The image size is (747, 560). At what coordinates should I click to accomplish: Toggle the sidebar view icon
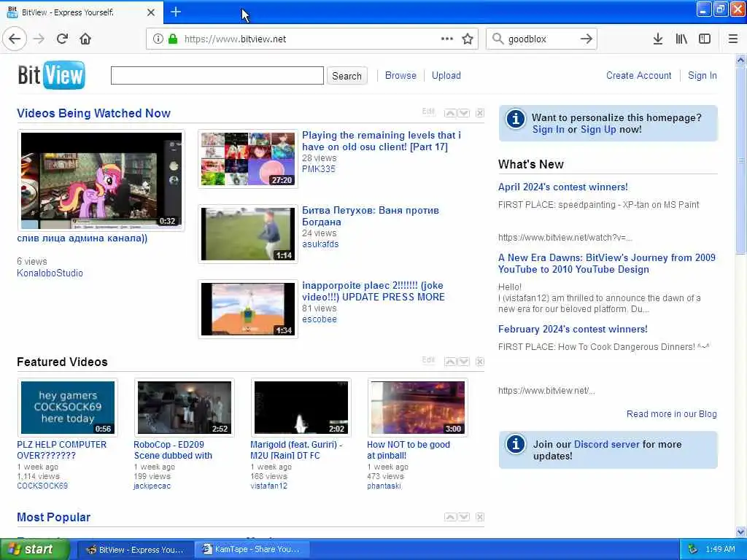[x=704, y=39]
